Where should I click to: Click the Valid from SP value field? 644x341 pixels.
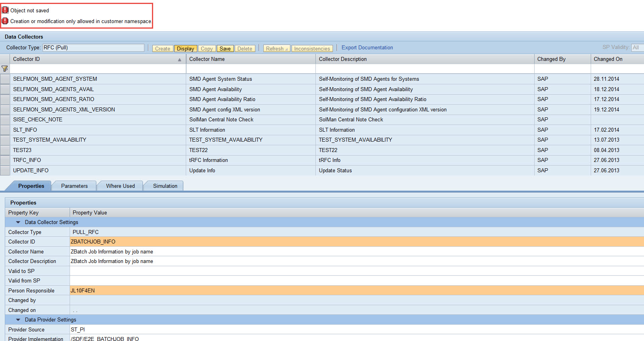357,281
